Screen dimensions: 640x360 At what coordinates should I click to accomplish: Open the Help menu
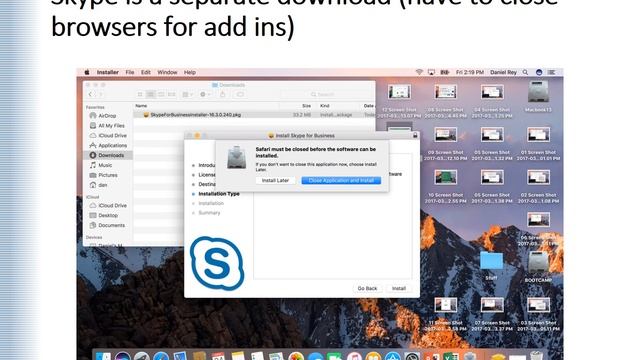(190, 72)
